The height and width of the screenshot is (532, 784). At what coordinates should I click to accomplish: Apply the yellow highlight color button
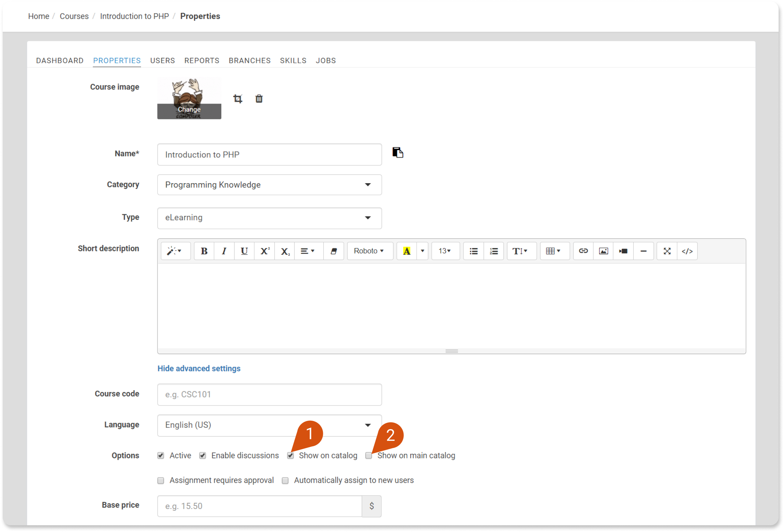tap(407, 251)
